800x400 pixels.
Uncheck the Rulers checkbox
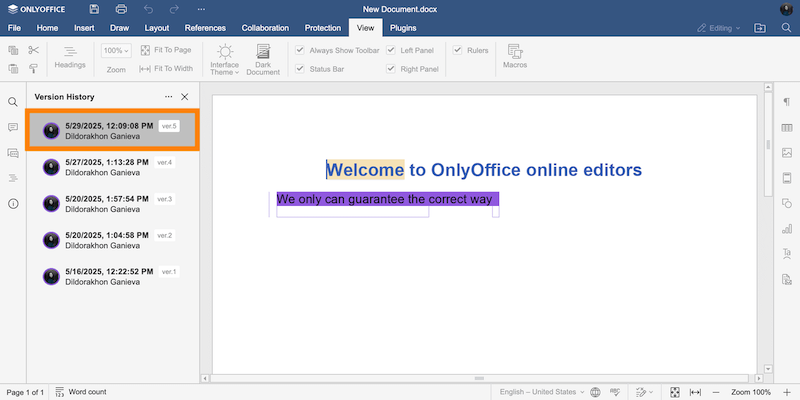tap(458, 49)
